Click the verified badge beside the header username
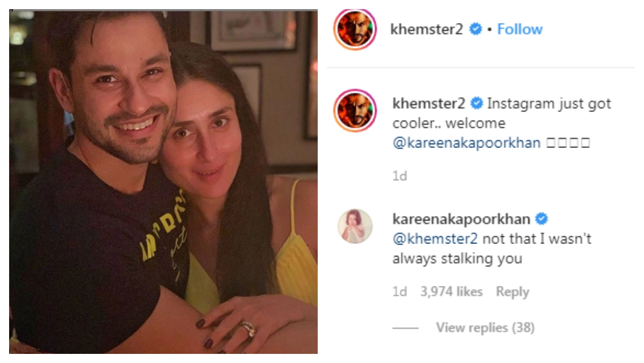This screenshot has width=644, height=363. [475, 29]
